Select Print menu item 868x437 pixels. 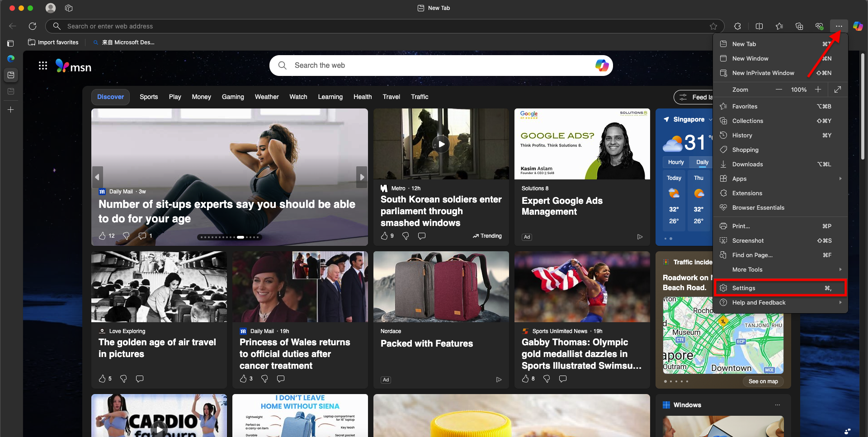pos(780,226)
